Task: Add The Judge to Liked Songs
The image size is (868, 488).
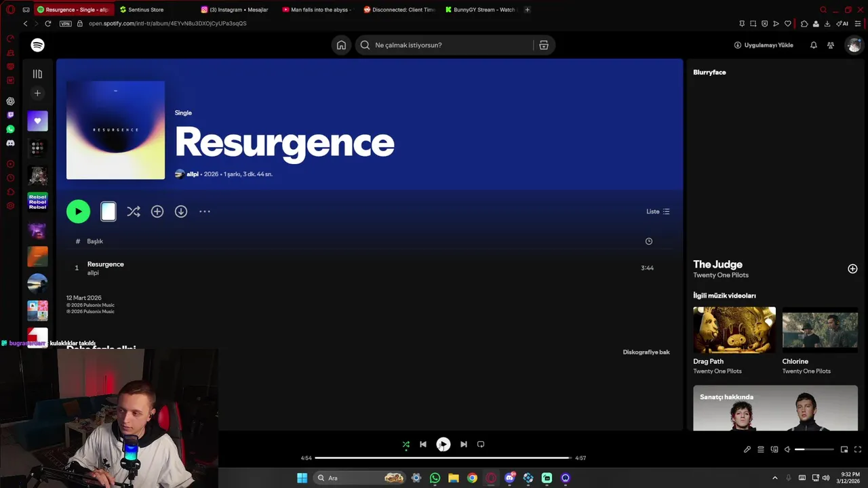Action: (x=852, y=269)
